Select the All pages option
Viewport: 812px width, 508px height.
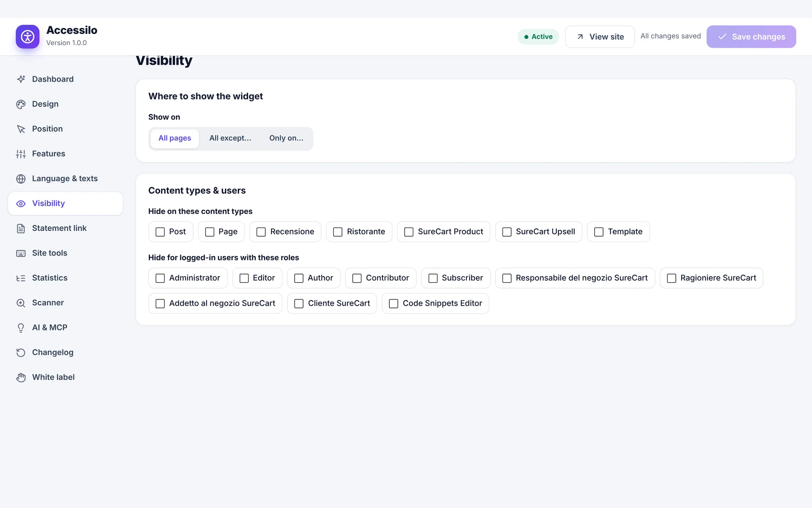click(175, 139)
